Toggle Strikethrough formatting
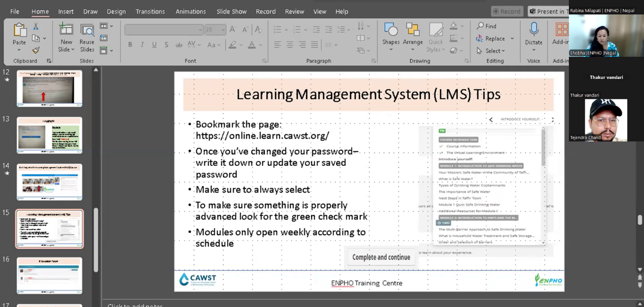This screenshot has height=307, width=644. 179,45
